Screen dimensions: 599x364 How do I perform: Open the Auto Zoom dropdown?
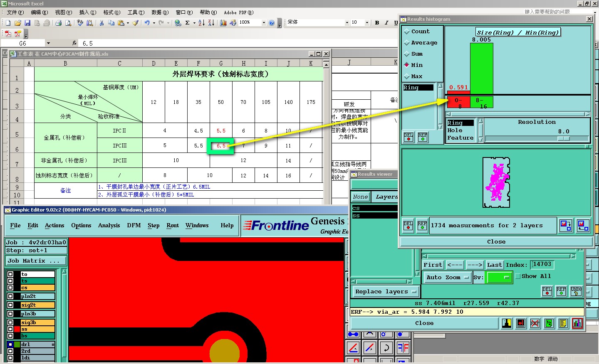tap(447, 278)
